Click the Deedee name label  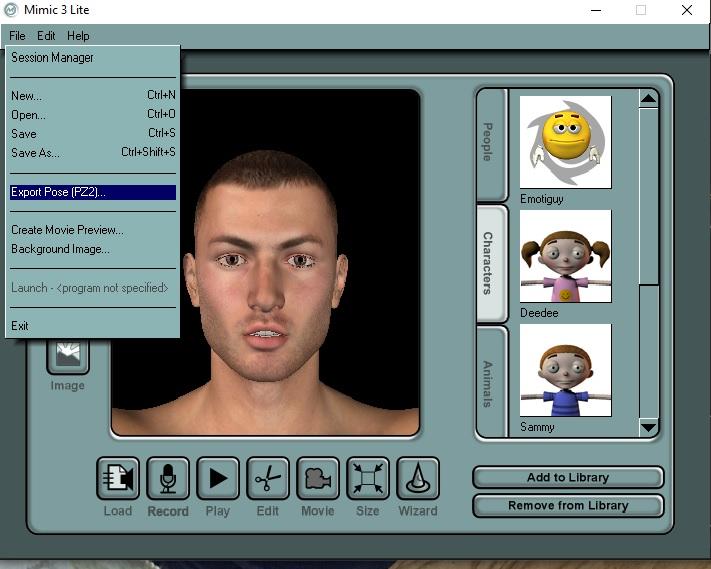click(x=539, y=313)
